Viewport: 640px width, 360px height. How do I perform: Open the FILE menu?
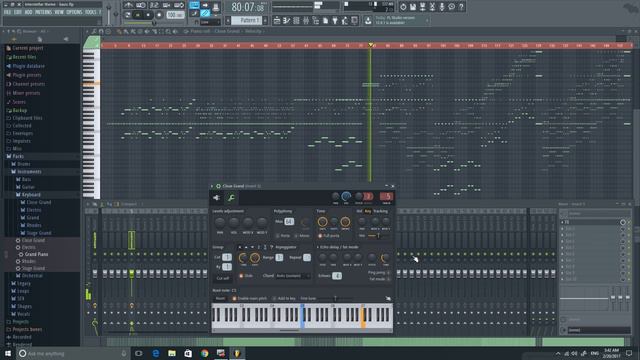tap(7, 12)
